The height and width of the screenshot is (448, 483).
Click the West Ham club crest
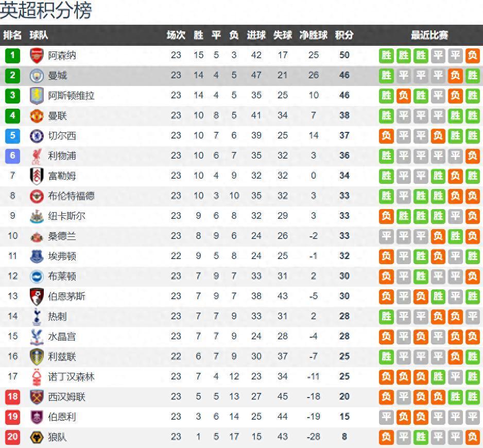[x=37, y=397]
